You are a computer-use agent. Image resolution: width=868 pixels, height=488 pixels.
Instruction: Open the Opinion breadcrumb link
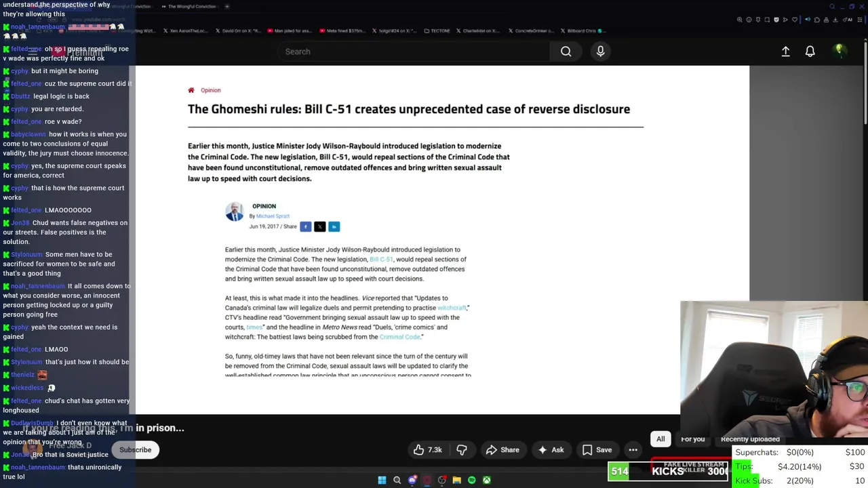pyautogui.click(x=210, y=90)
